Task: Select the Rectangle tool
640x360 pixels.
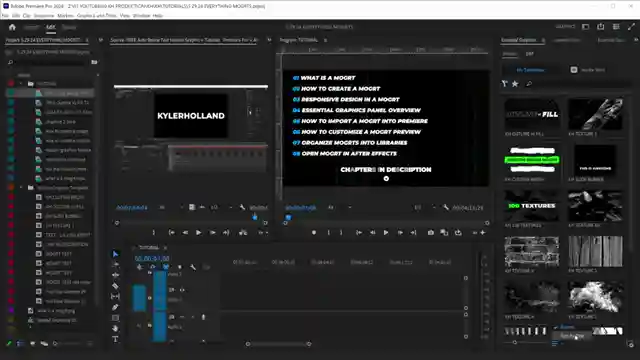Action: coord(116,318)
